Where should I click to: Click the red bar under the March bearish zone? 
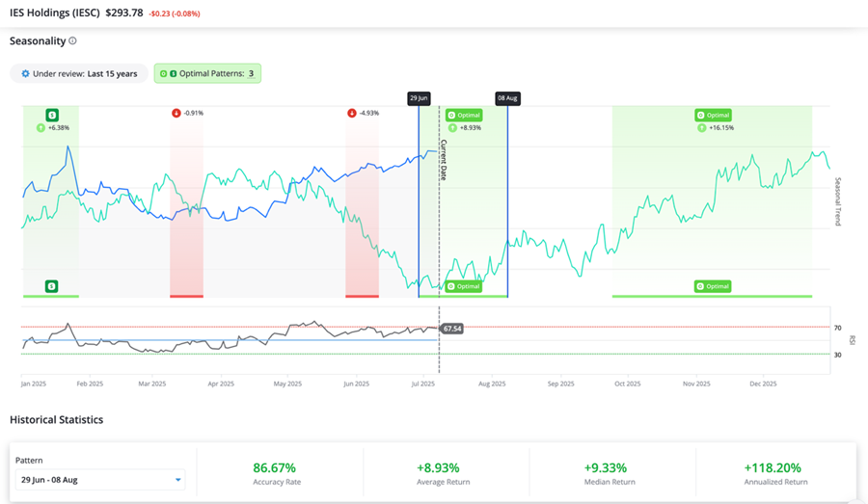click(186, 296)
